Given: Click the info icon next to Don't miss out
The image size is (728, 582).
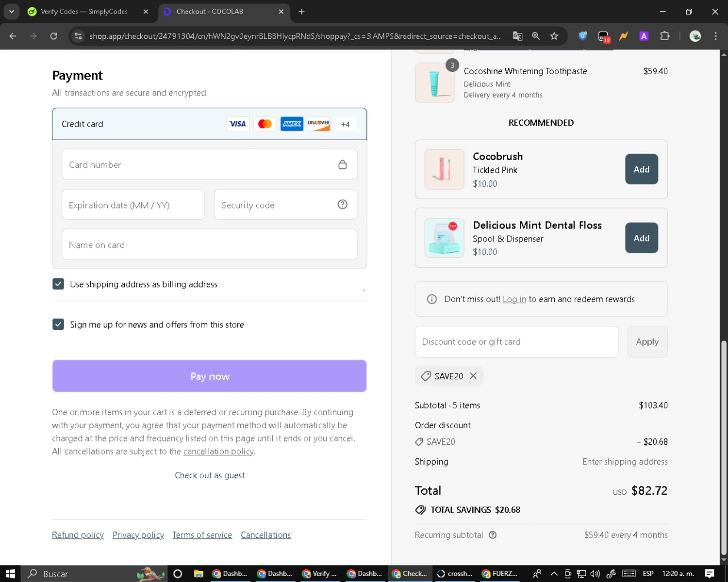Looking at the screenshot, I should [432, 299].
